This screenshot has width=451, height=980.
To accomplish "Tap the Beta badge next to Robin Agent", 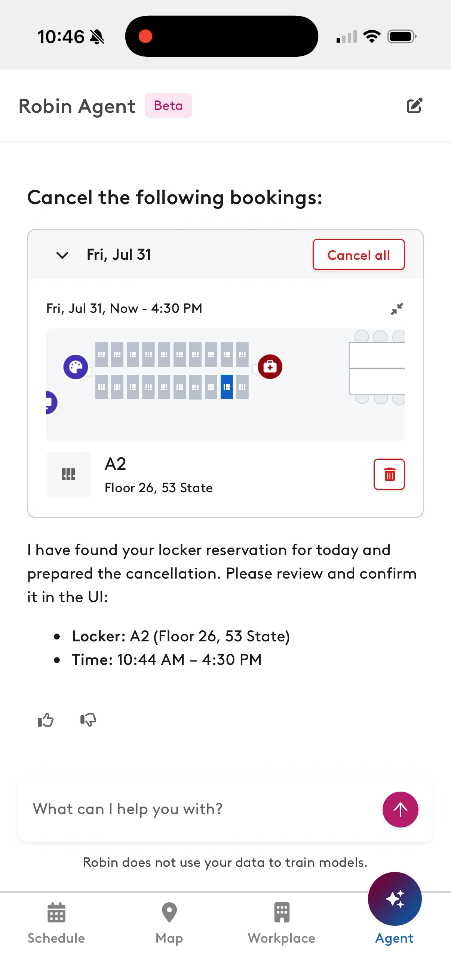I will point(168,105).
